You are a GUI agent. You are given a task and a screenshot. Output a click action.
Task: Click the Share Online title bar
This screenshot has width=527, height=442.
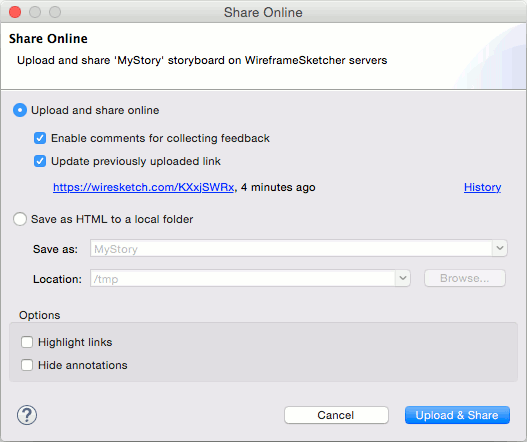(263, 12)
